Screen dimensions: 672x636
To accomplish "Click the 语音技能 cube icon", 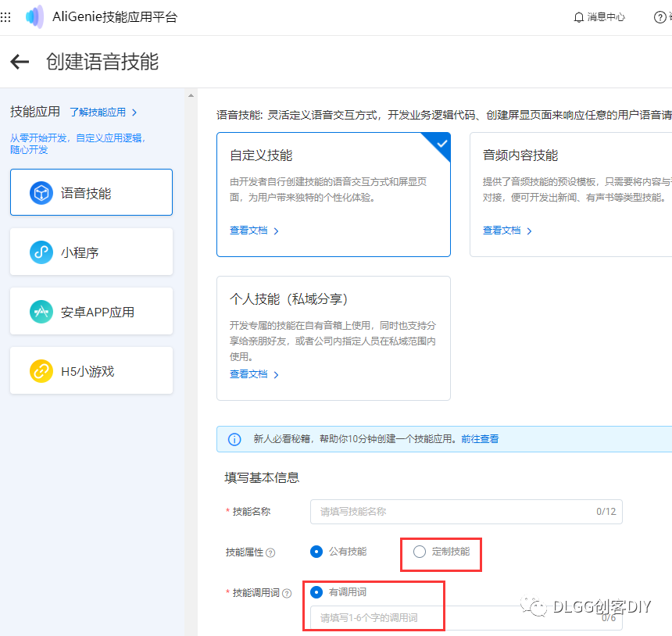I will point(41,193).
